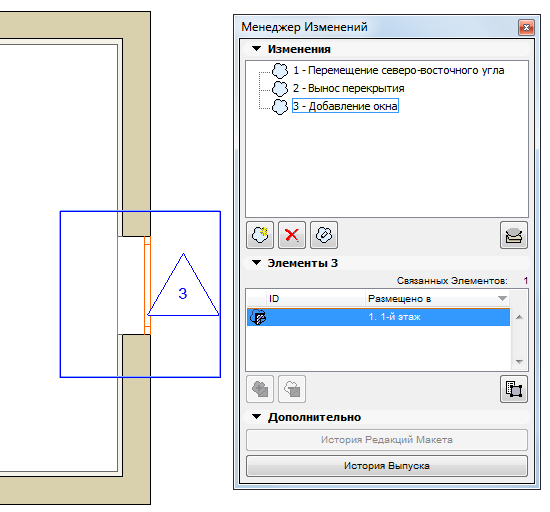
Task: Click the cloud icon beside change 2
Action: click(280, 88)
